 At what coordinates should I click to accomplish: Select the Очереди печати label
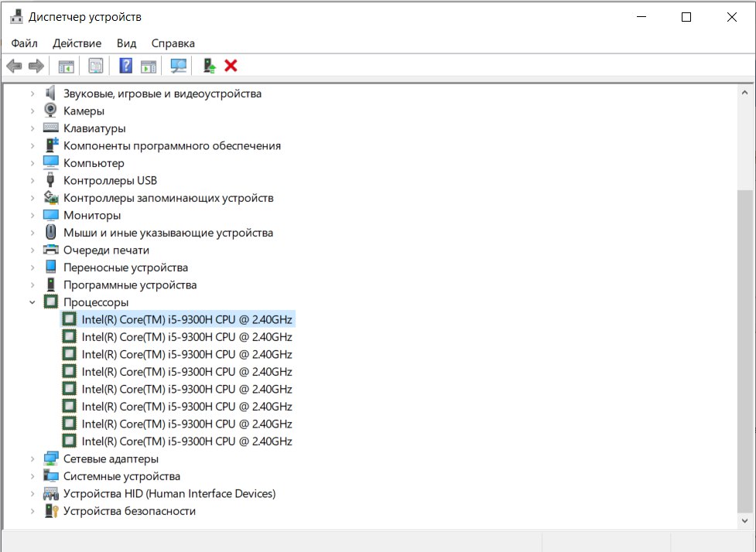coord(107,250)
